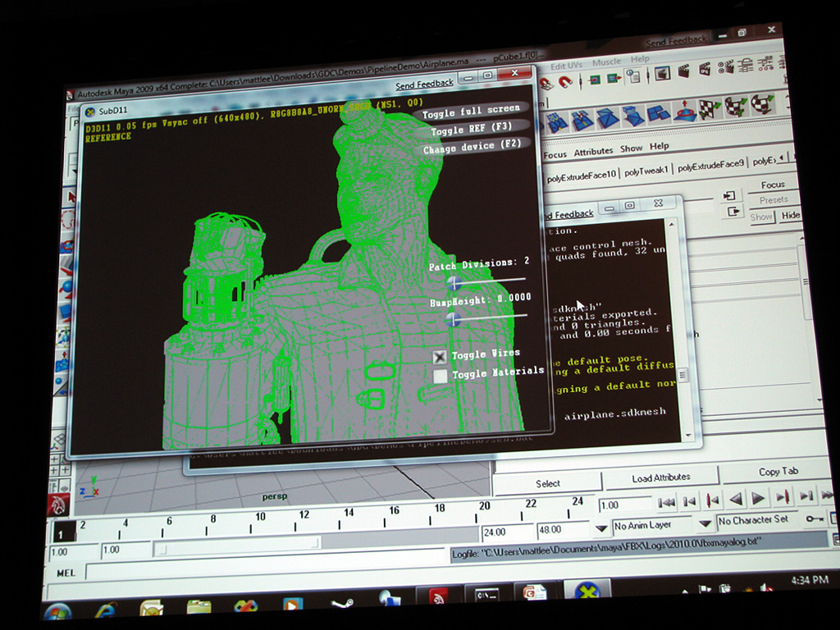Open Windows Media Player from taskbar
Image resolution: width=840 pixels, height=630 pixels.
pos(292,604)
